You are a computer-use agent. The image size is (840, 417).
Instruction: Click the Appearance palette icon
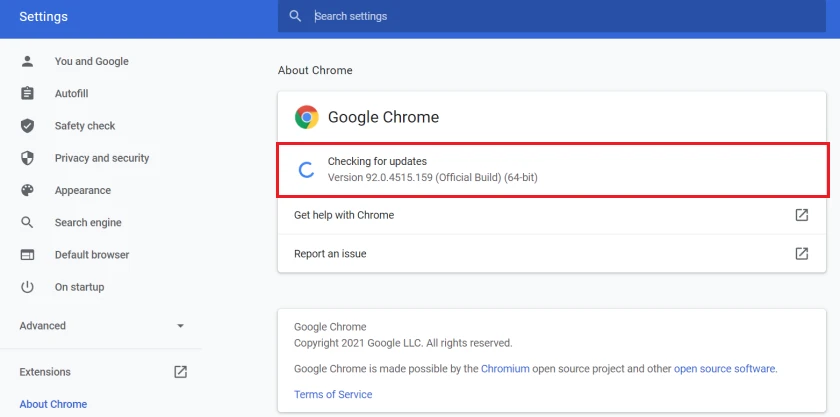pos(28,190)
